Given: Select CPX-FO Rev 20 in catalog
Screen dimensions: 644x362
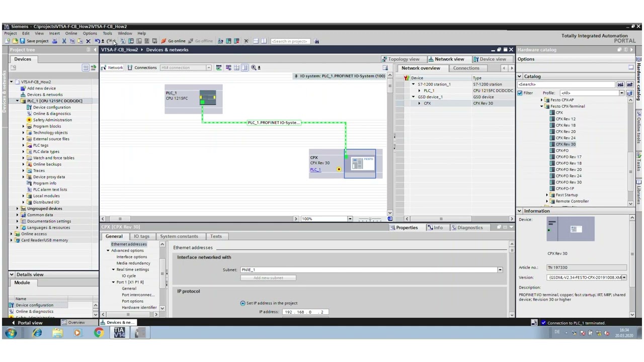Looking at the screenshot, I should [568, 169].
